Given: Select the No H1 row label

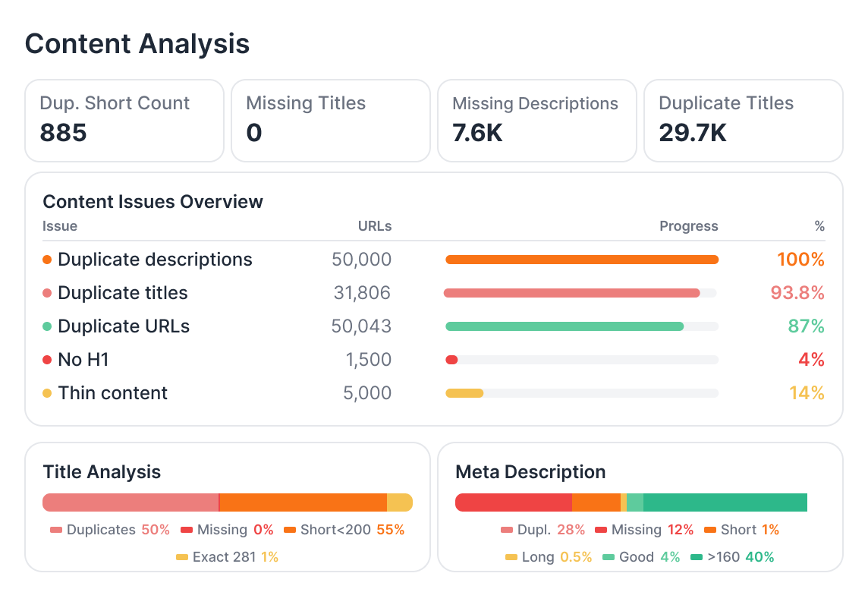Looking at the screenshot, I should click(83, 359).
